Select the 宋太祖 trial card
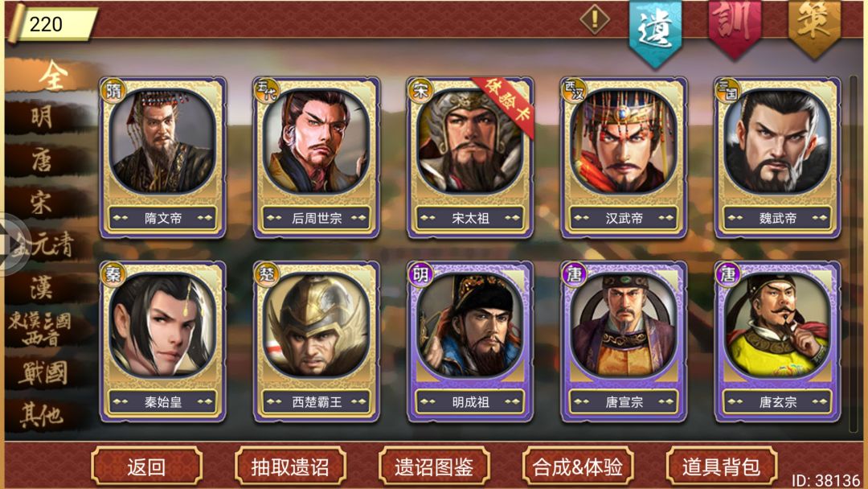 pyautogui.click(x=470, y=158)
